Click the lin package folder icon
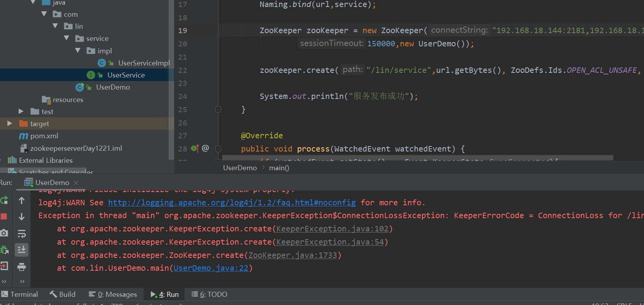The image size is (644, 305). click(69, 26)
